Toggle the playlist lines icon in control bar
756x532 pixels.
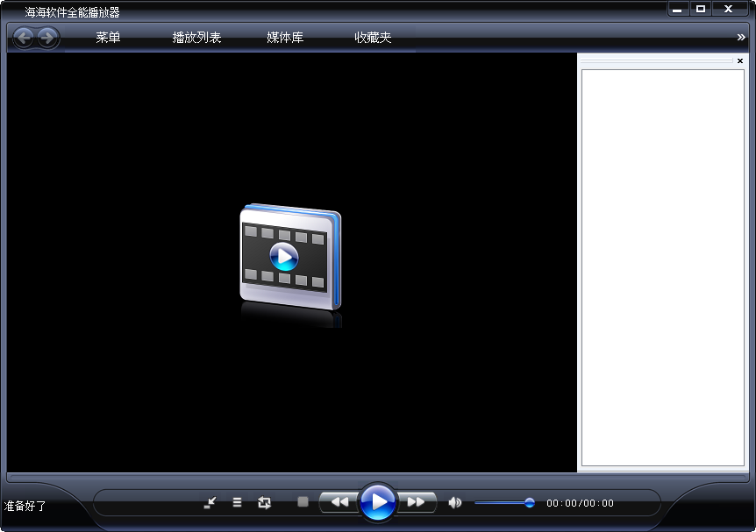pos(237,502)
